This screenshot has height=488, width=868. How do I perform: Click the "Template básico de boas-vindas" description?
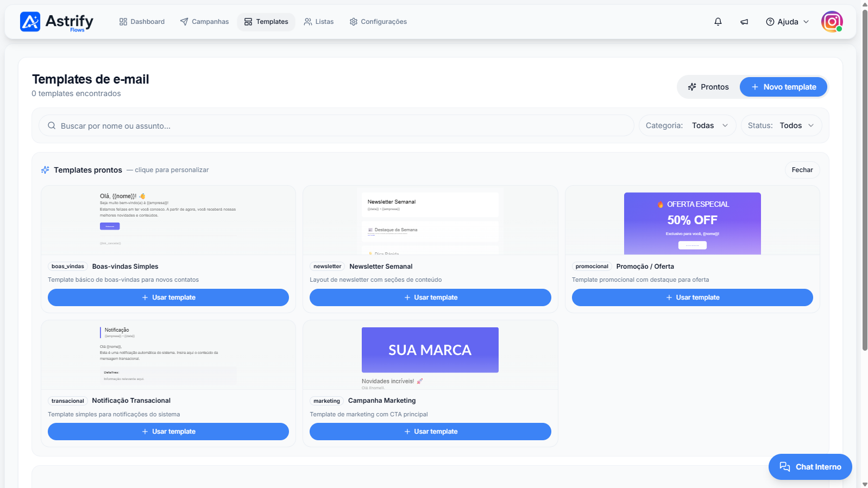click(x=123, y=280)
